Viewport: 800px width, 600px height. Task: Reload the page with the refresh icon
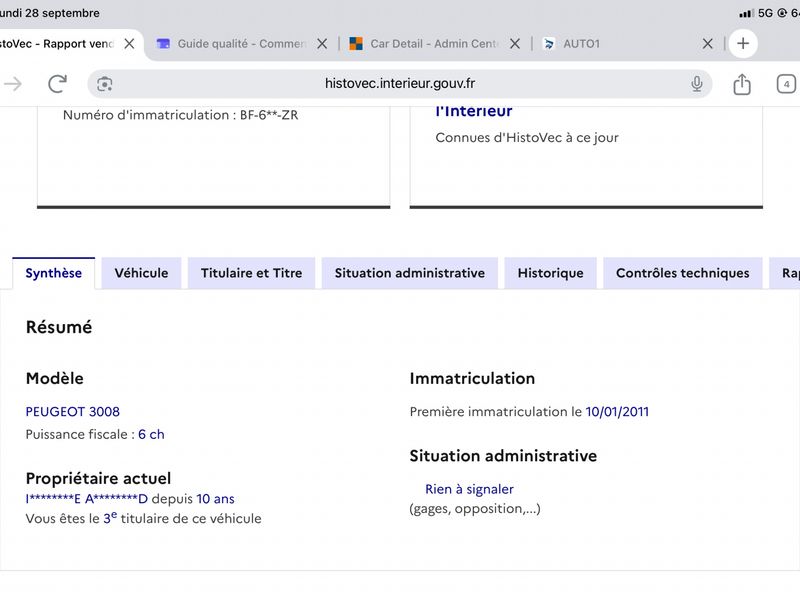(x=58, y=84)
